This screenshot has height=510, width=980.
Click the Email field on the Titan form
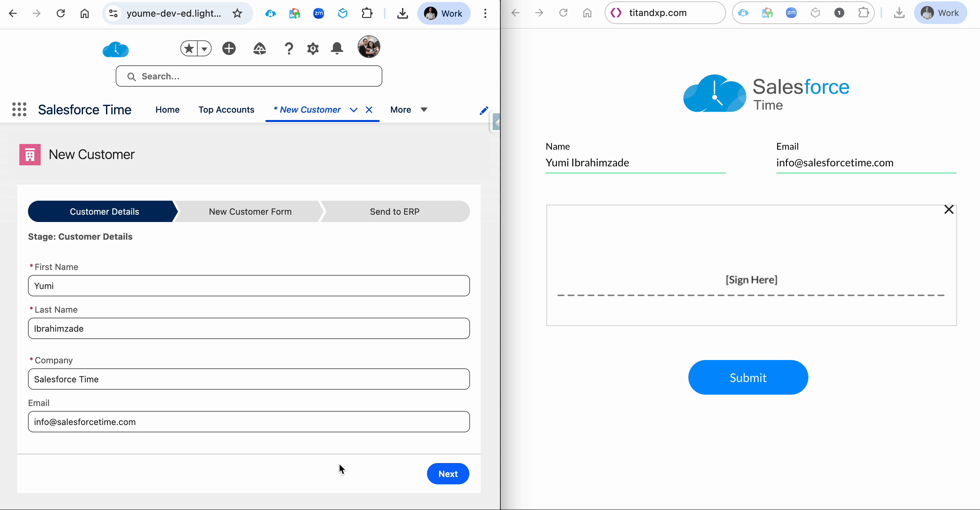[x=866, y=163]
